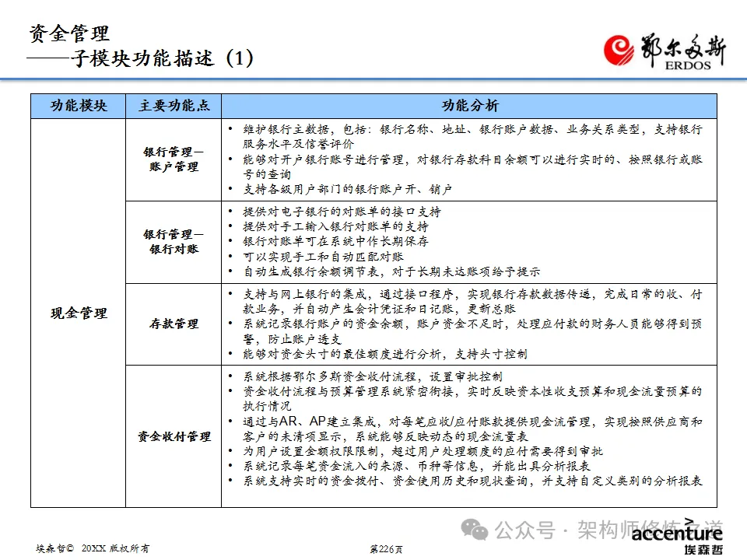Select the slide title 资金管理

click(x=69, y=33)
